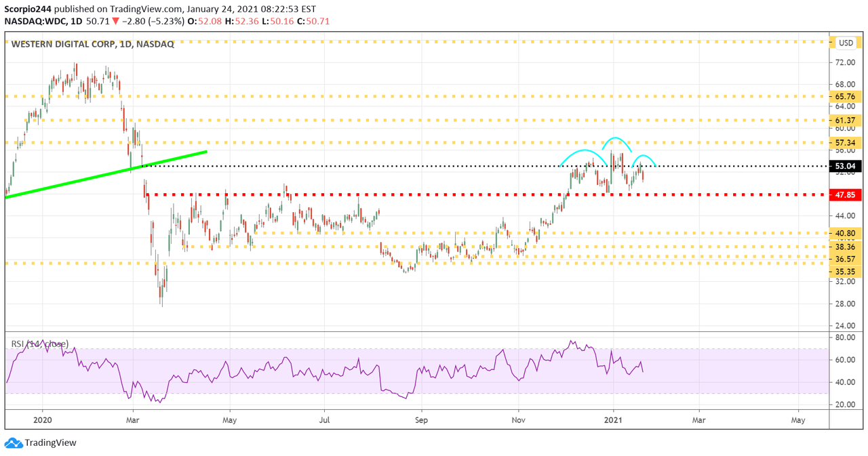Viewport: 868px width, 456px height.
Task: Click the 65.76 price level label
Action: coord(847,97)
